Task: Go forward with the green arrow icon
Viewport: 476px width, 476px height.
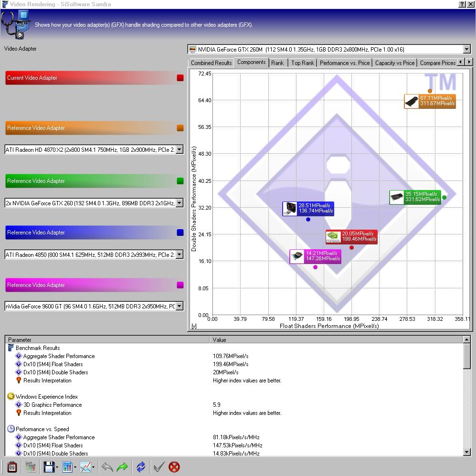Action: 122,466
